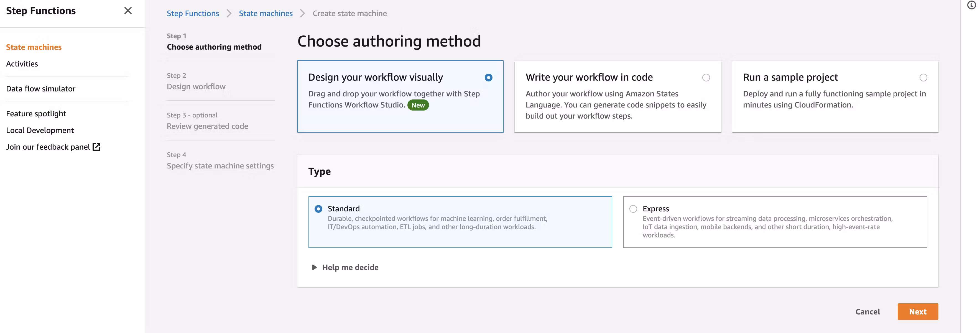Choose the Express type radio button

coord(633,209)
